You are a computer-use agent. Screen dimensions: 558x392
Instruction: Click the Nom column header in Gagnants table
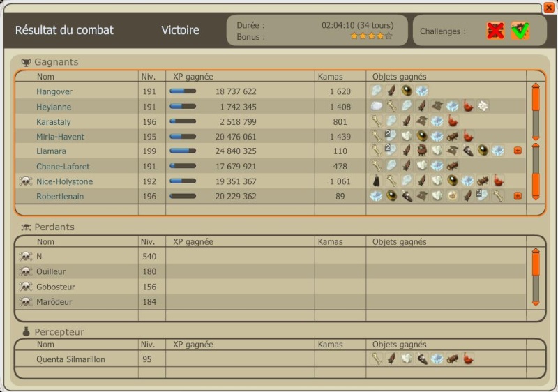tap(45, 77)
